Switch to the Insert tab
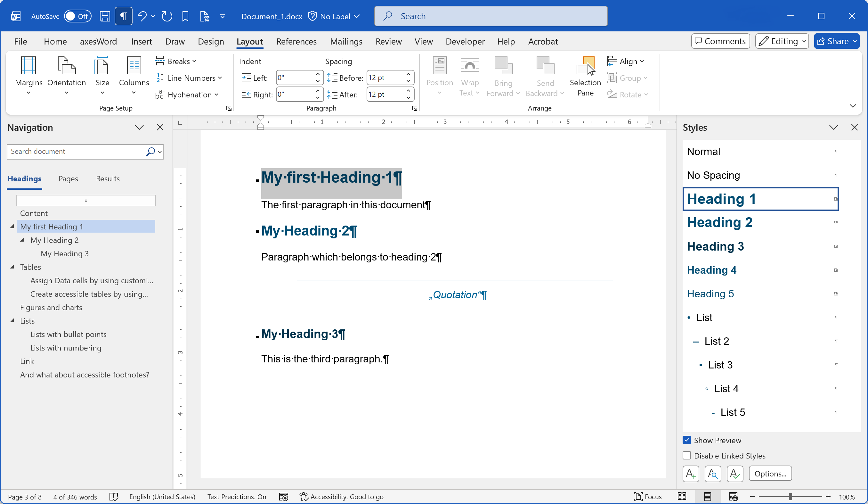868x504 pixels. click(141, 41)
